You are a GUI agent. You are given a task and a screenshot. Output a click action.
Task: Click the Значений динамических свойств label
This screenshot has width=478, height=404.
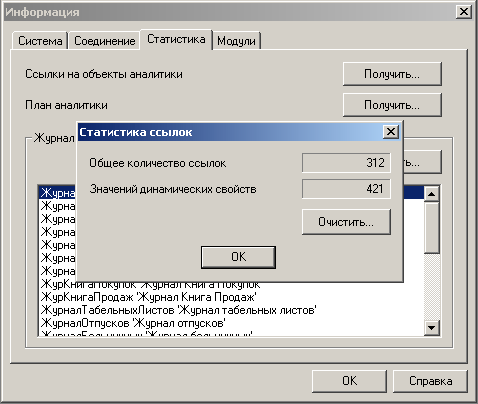(x=173, y=189)
